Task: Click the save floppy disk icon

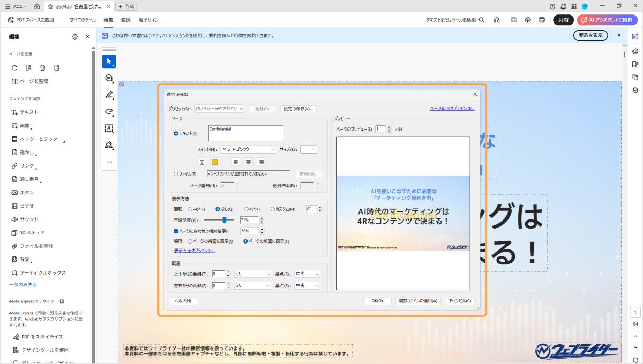Action: 514,20
